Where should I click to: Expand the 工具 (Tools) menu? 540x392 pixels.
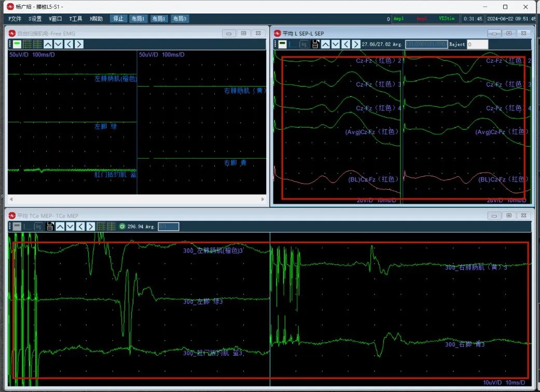pos(76,19)
